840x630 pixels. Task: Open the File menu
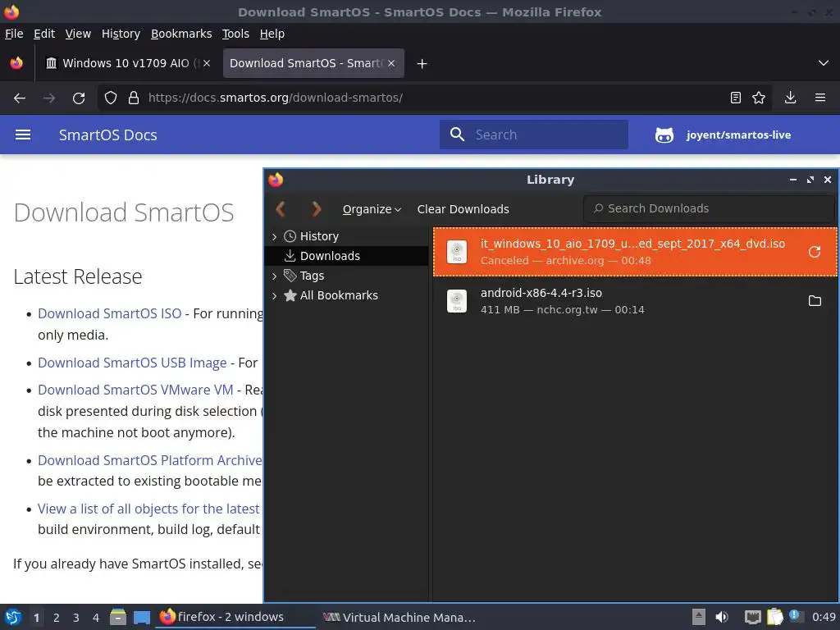(14, 34)
